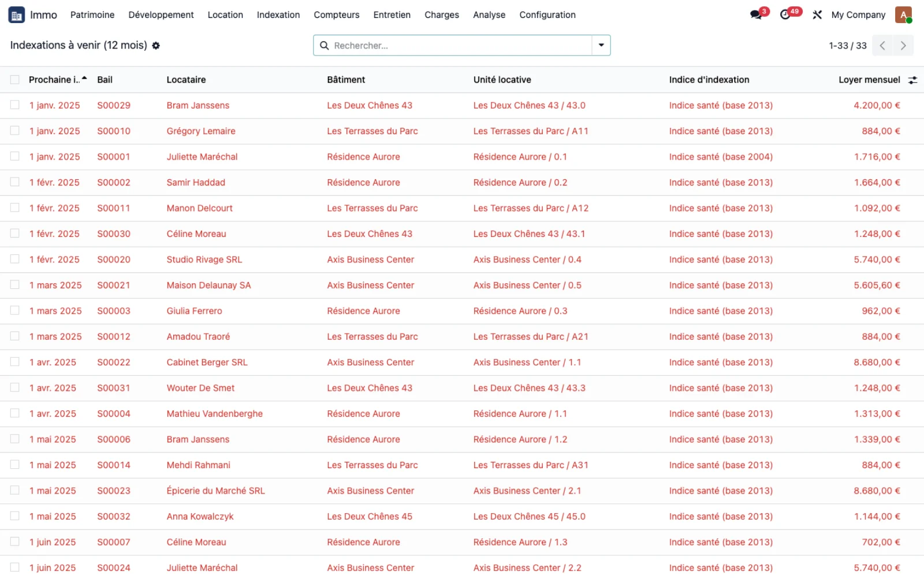Select the row checkbox for S00021
The width and height of the screenshot is (924, 578).
15,285
